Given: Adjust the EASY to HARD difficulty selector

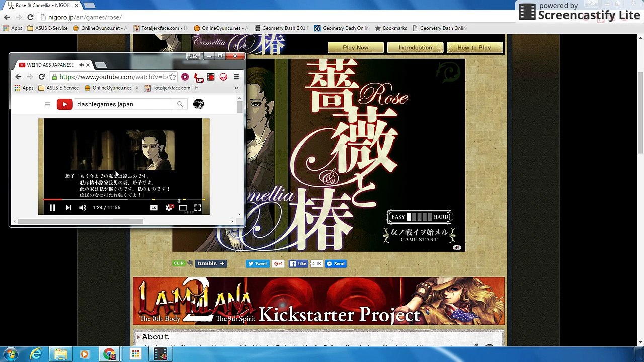Looking at the screenshot, I should pyautogui.click(x=419, y=217).
